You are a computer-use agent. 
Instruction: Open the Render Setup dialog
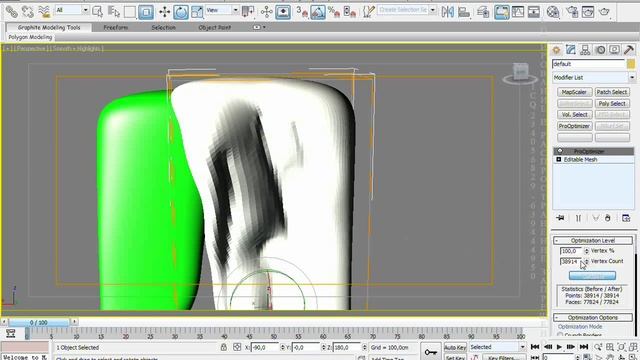click(572, 11)
